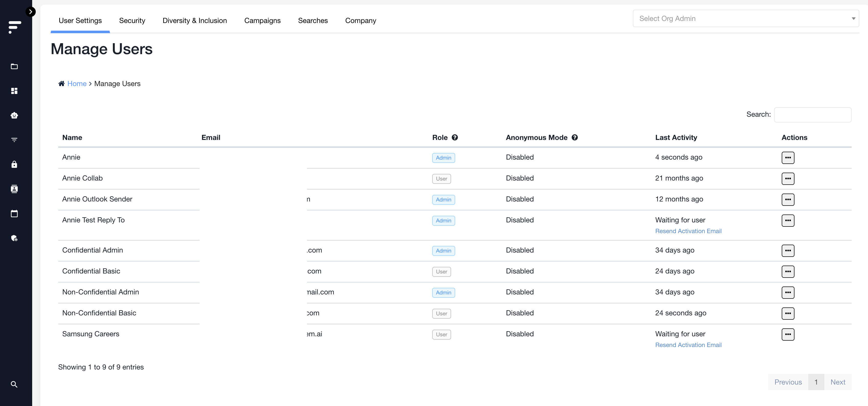Select the Company tab

[360, 20]
